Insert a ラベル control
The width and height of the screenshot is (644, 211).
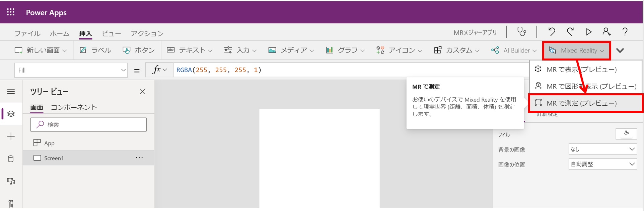(x=95, y=50)
